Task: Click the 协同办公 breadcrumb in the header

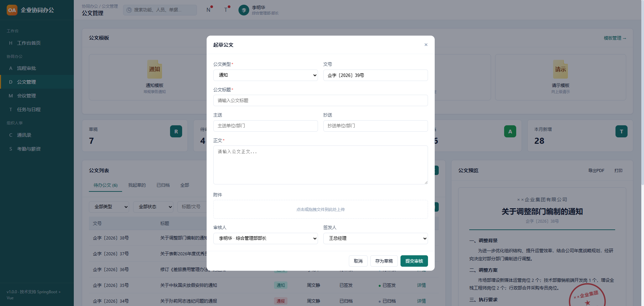Action: pyautogui.click(x=90, y=6)
